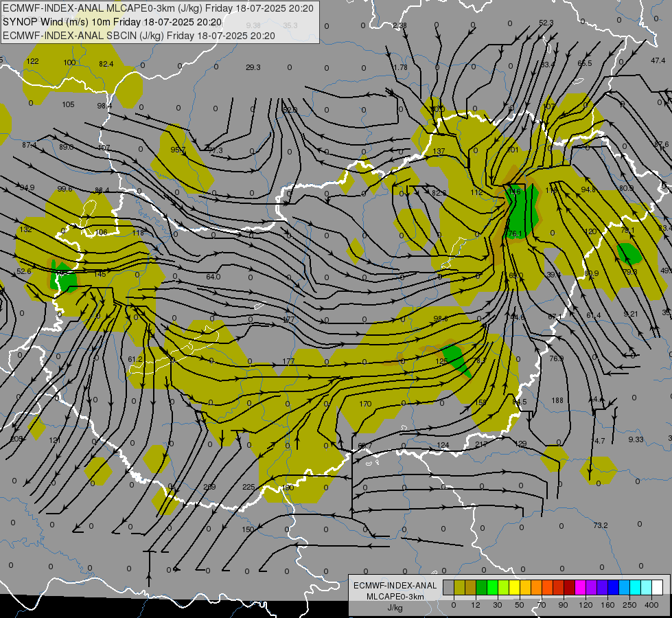
Task: Click the map value 29.3
Action: [253, 67]
